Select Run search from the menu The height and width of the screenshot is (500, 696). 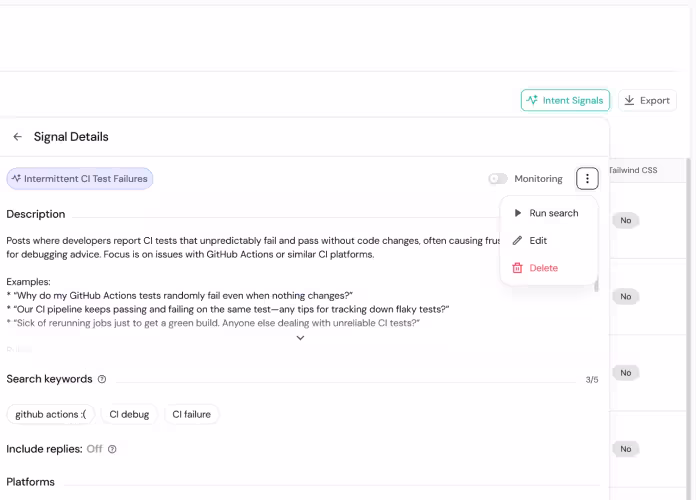coord(553,213)
